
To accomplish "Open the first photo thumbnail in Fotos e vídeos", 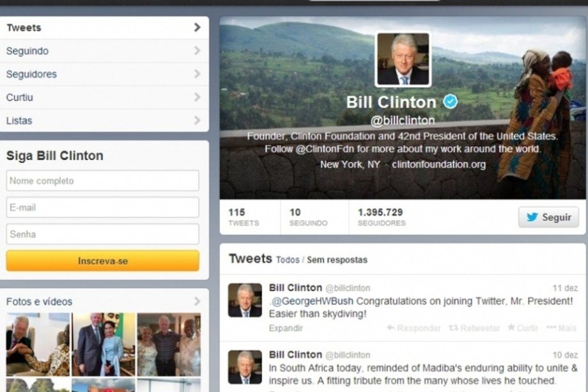I will 38,345.
